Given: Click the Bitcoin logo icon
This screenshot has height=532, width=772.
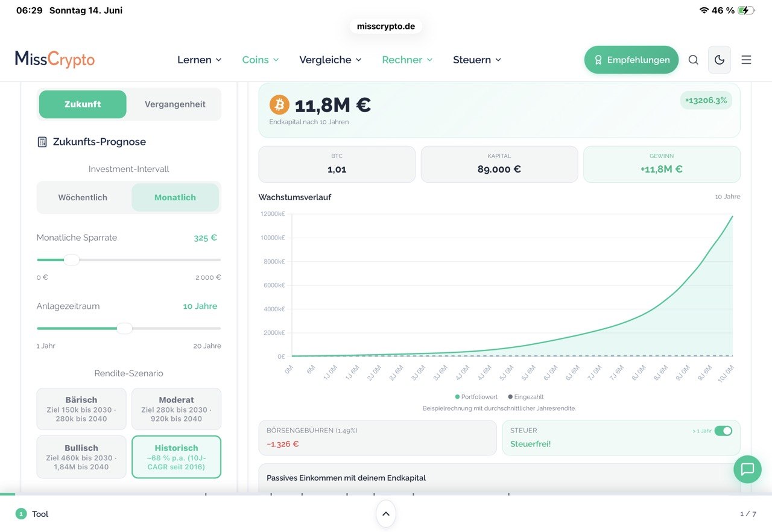Looking at the screenshot, I should click(x=279, y=105).
